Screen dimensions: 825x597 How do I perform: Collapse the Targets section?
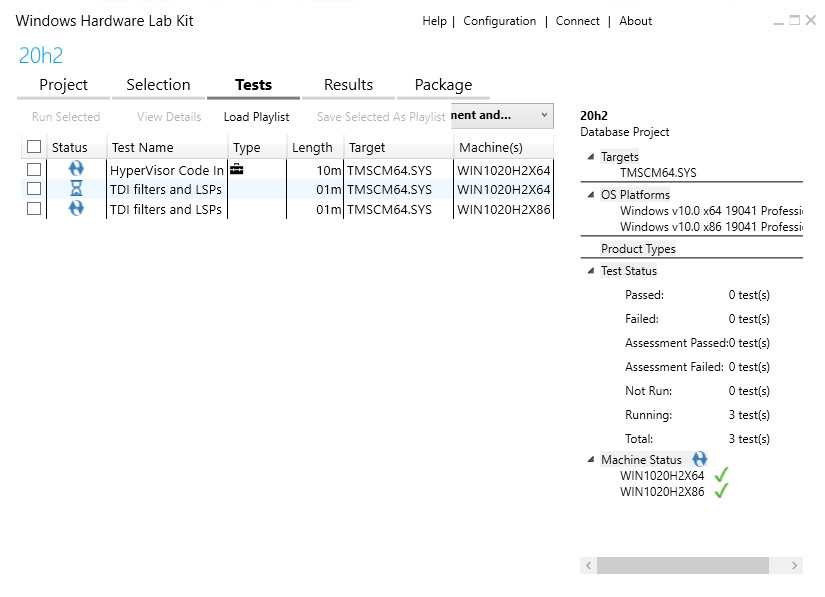point(591,156)
